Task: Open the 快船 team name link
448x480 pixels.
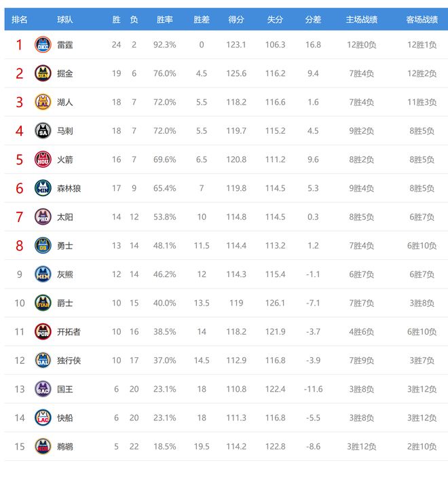Action: coord(64,418)
